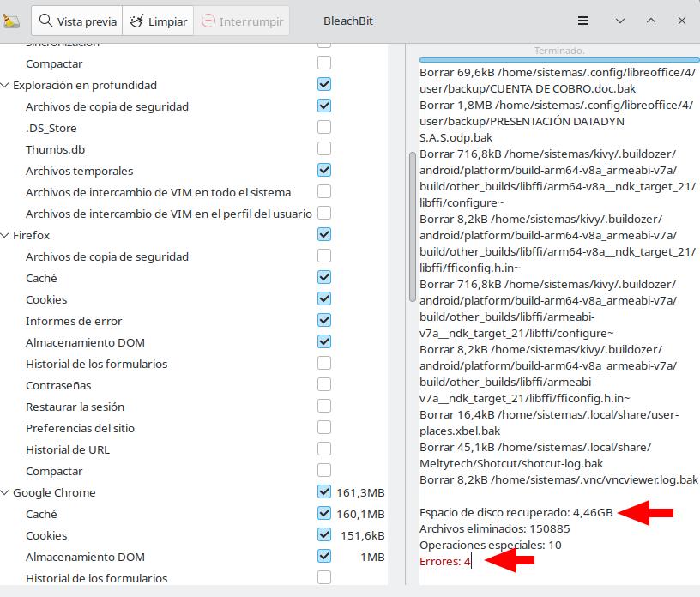This screenshot has height=597, width=700.
Task: Uncheck Exploración en profundidad checkbox
Action: click(324, 84)
